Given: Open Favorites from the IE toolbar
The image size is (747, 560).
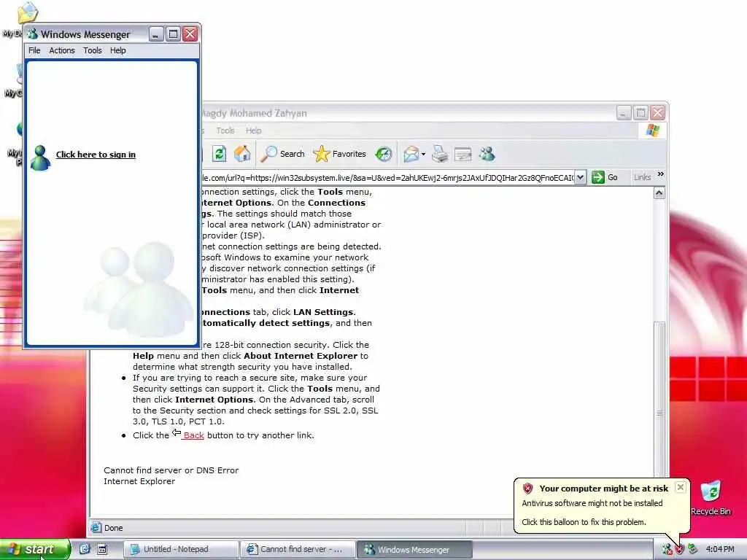Looking at the screenshot, I should point(340,154).
